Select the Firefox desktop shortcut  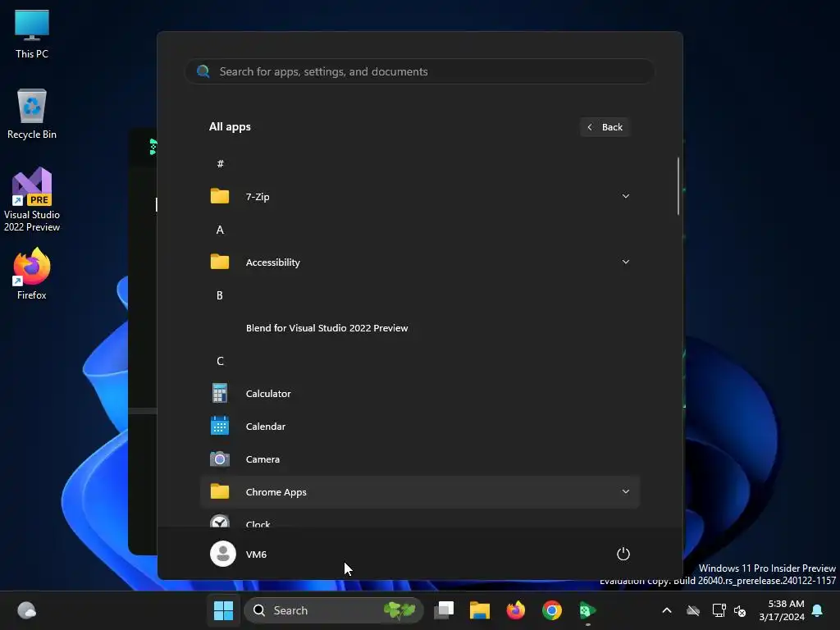(32, 274)
